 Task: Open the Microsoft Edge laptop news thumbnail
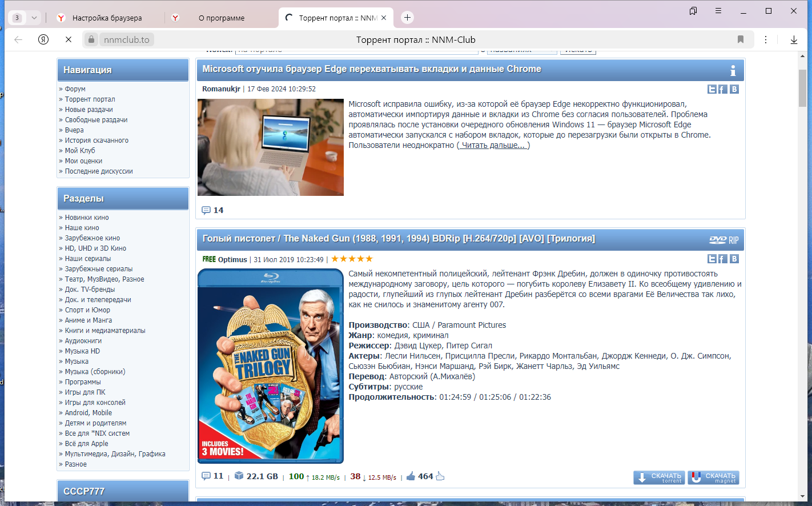tap(271, 147)
